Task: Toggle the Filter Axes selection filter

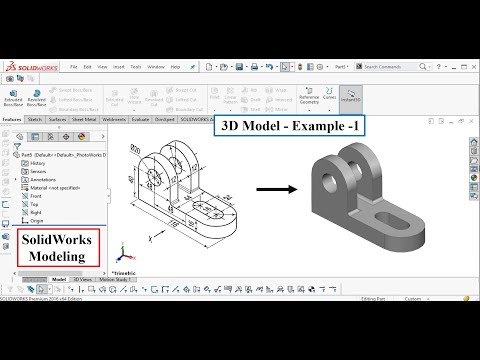Action: coord(123,289)
